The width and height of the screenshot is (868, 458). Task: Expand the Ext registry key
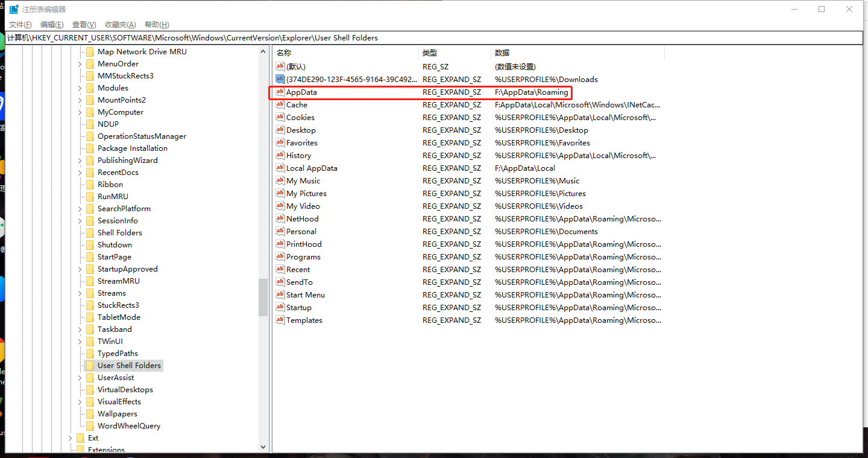(71, 438)
